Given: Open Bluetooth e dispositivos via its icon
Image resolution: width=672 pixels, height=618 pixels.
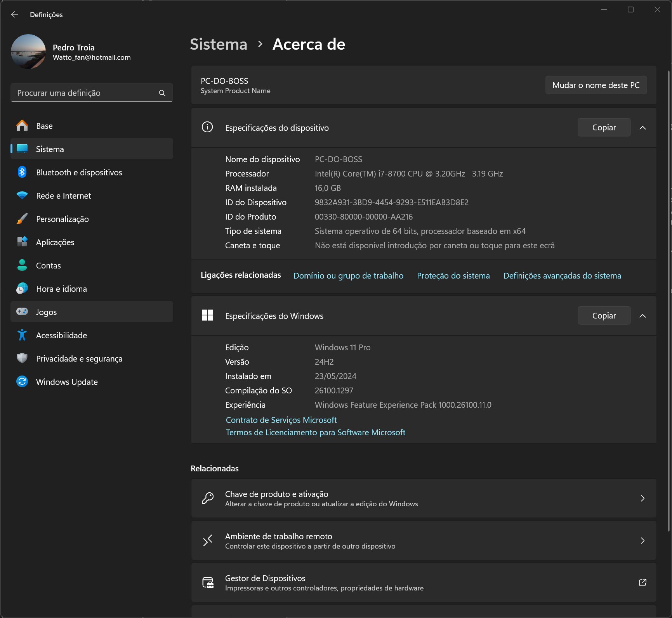Looking at the screenshot, I should (x=22, y=172).
